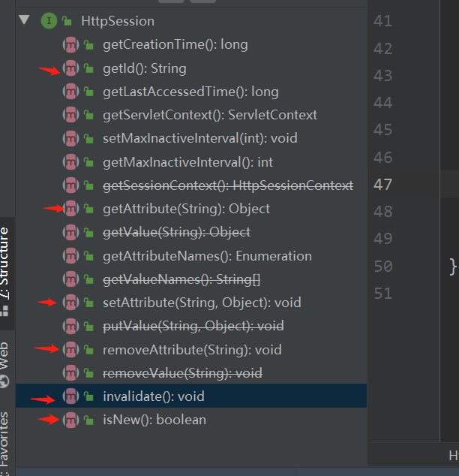
Task: Select setAttribute(String, Object): void method
Action: pos(202,303)
